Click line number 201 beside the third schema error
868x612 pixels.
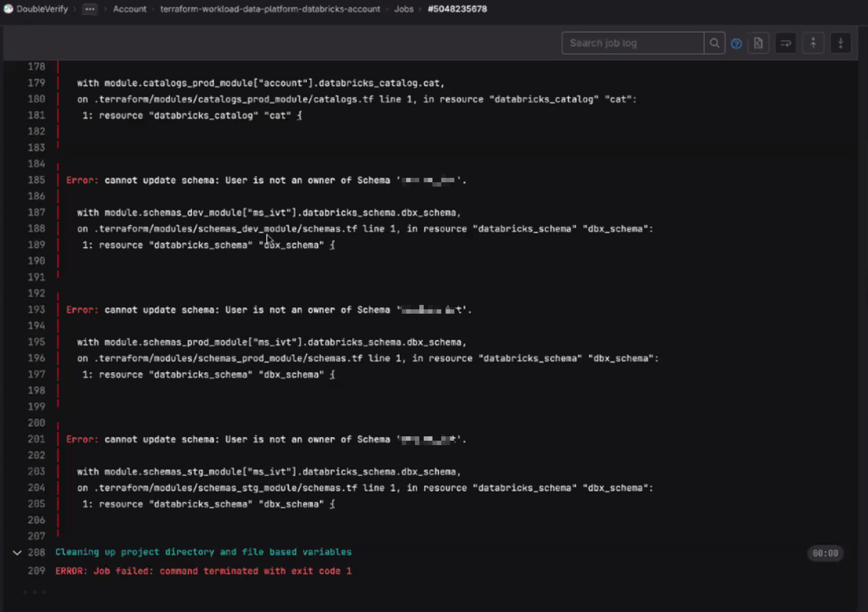[x=37, y=439]
